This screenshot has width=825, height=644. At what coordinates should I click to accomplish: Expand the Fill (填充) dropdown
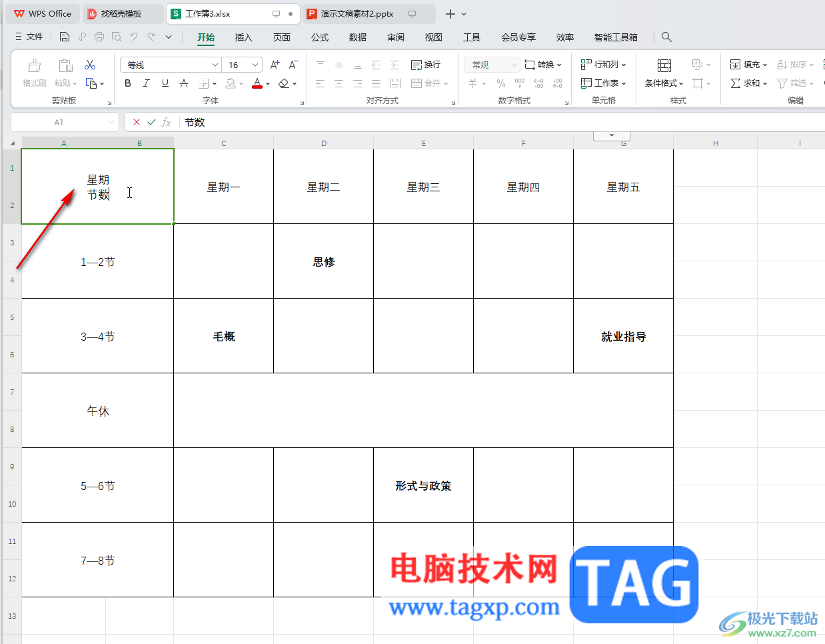pyautogui.click(x=749, y=65)
